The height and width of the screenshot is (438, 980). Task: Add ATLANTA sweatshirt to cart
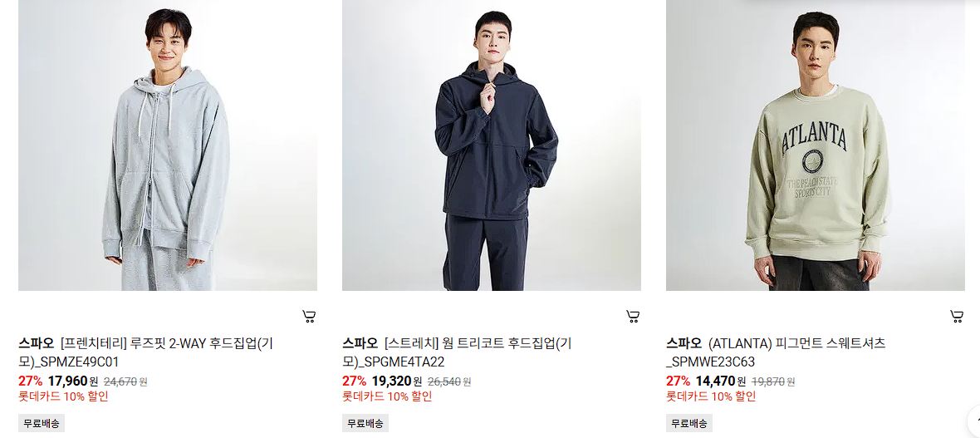point(956,317)
